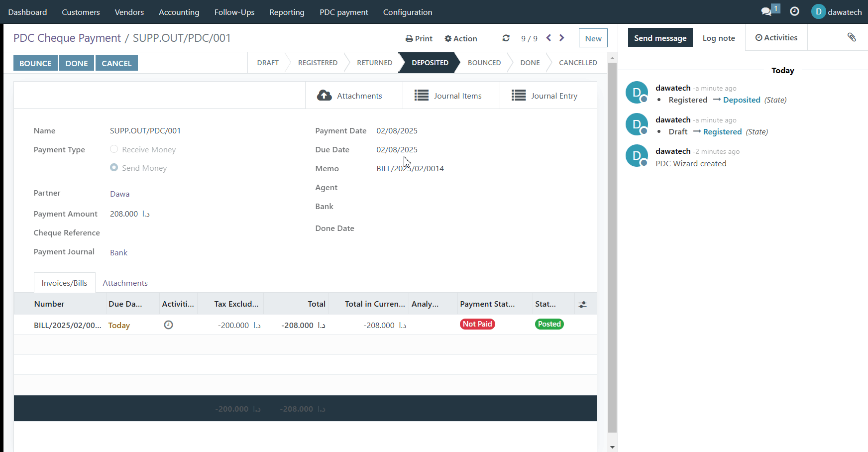
Task: Open Activities in chatter
Action: coord(776,37)
